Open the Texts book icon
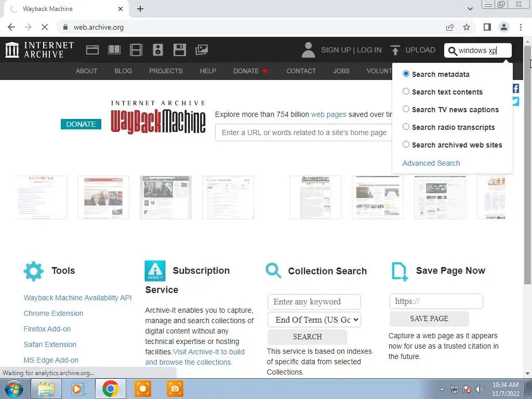The width and height of the screenshot is (532, 399). (114, 50)
